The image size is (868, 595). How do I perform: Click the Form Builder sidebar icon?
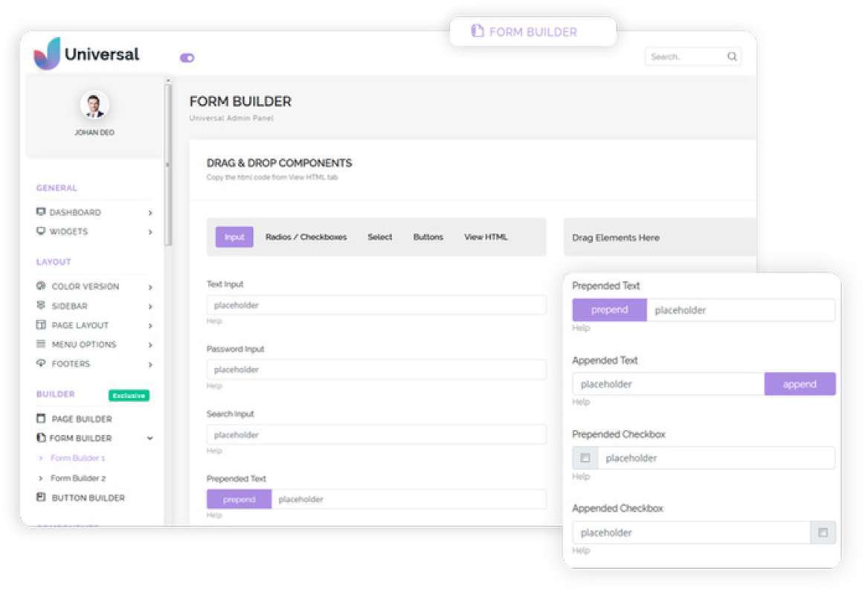tap(41, 438)
